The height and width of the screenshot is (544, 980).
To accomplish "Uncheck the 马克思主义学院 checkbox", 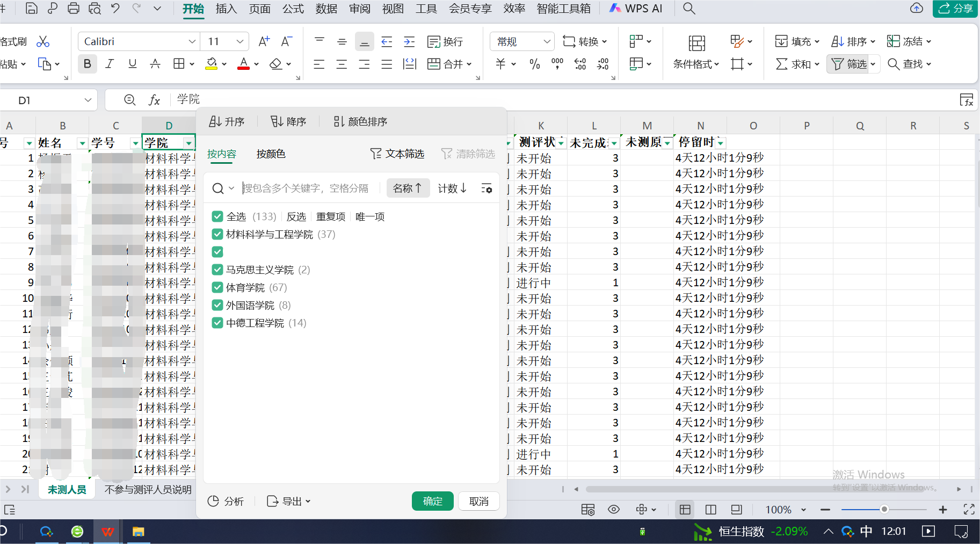I will 217,270.
